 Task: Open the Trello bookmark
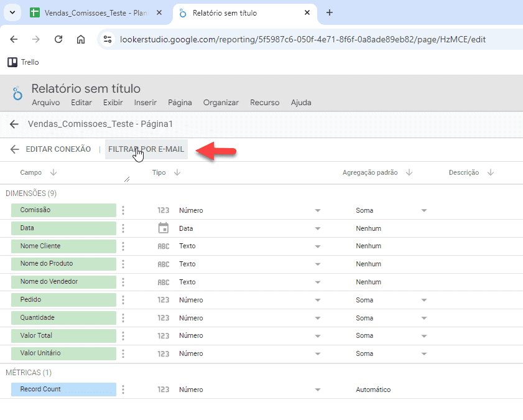coord(23,62)
